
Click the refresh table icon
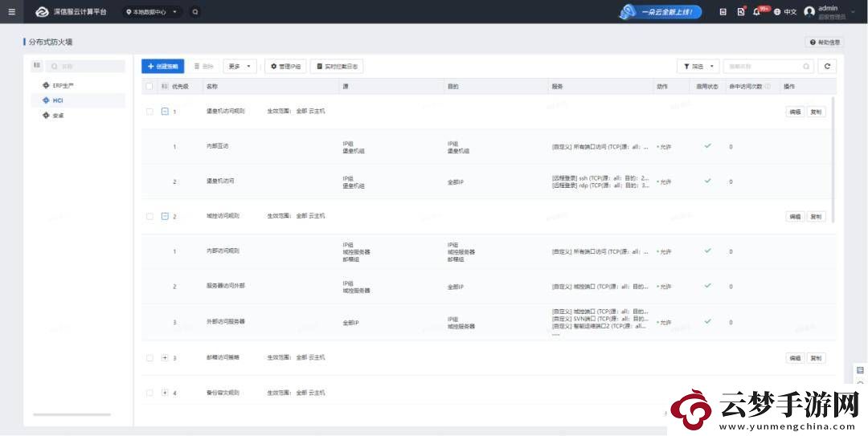pos(827,67)
